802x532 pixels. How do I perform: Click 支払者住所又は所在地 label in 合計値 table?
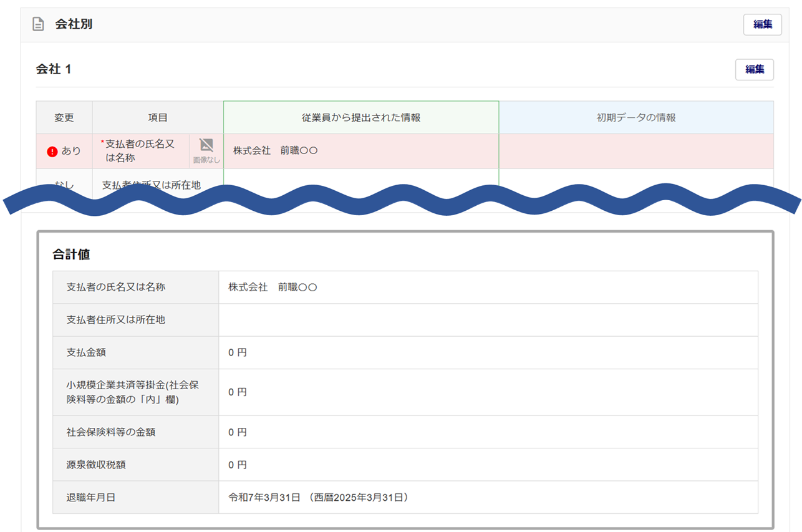pyautogui.click(x=116, y=319)
